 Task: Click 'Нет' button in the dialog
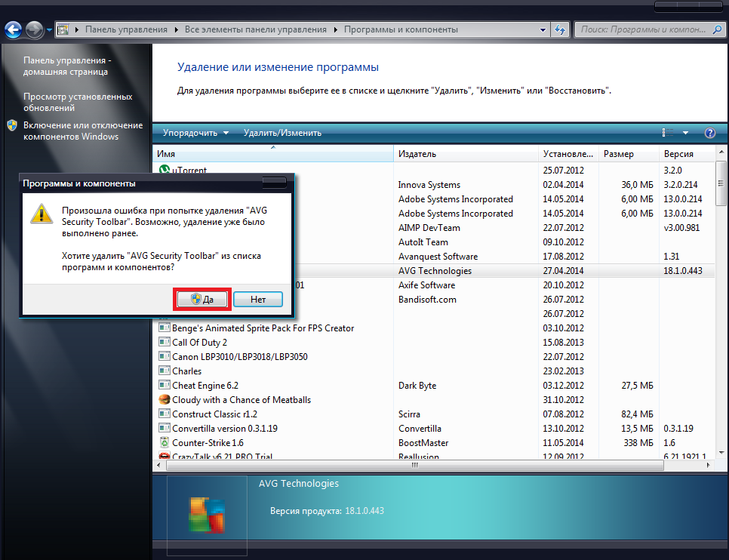[258, 299]
